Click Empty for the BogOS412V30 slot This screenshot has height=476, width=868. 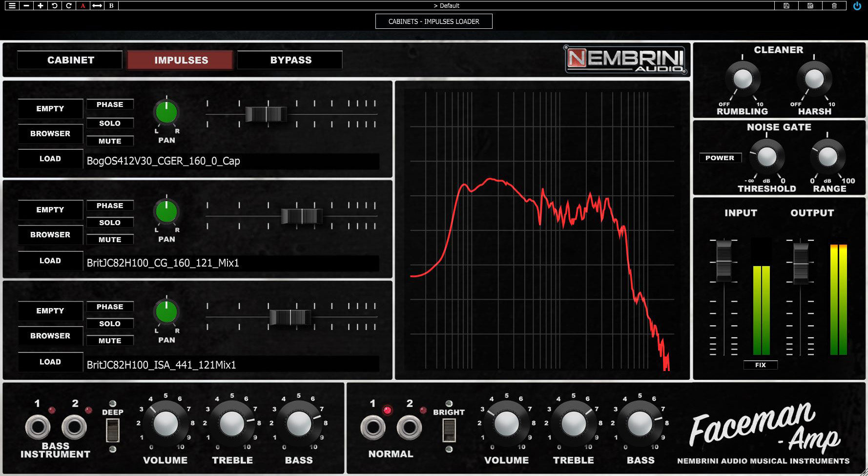[50, 108]
